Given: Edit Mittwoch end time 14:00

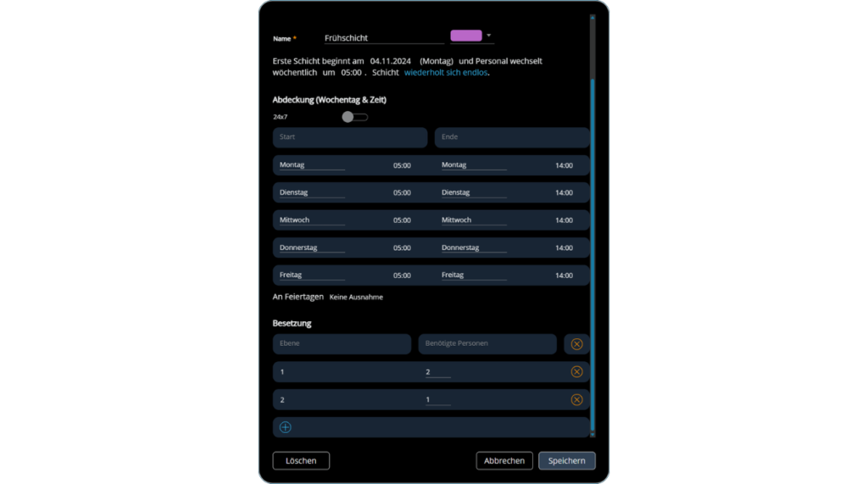Looking at the screenshot, I should 564,220.
